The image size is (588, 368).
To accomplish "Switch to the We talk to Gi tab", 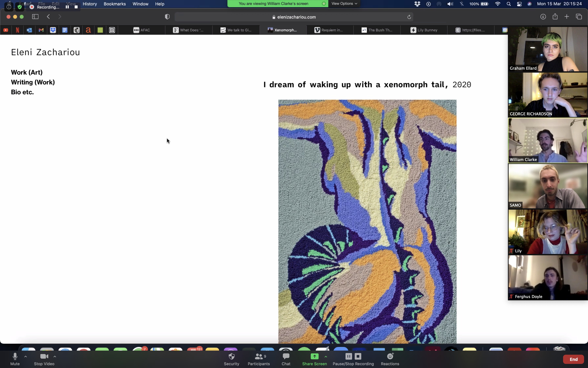I will click(236, 30).
